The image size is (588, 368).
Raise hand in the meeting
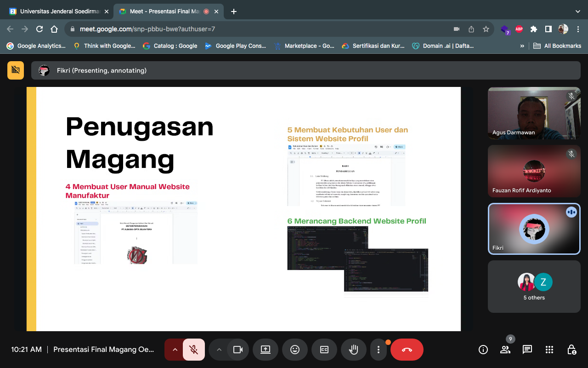(x=354, y=350)
